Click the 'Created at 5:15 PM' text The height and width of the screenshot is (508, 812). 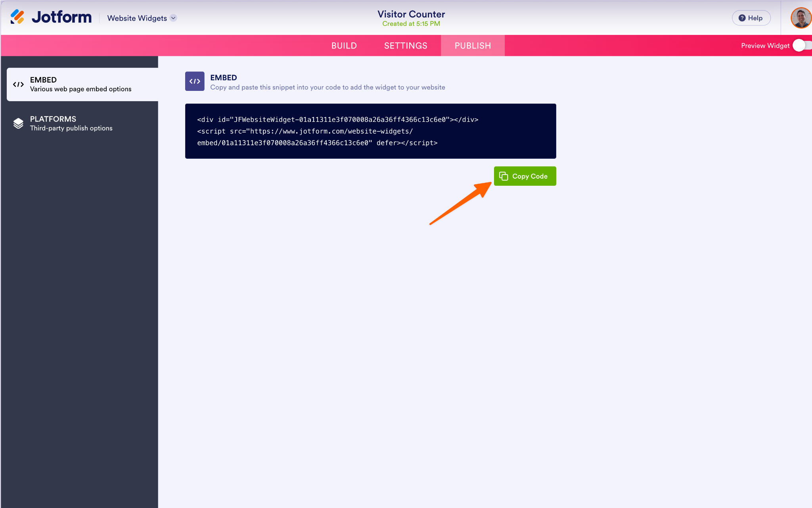411,24
